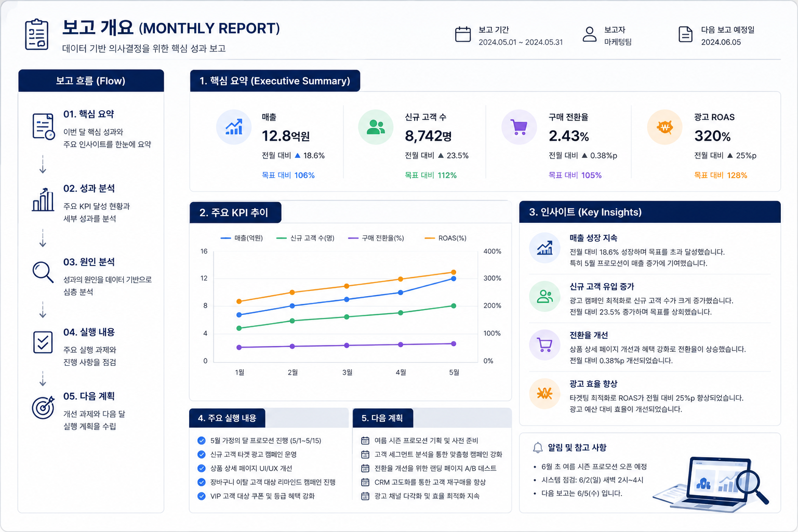This screenshot has height=532, width=798.
Task: Toggle the check for 장바구니 이탈 리마인드 캠페인
Action: coord(202,482)
